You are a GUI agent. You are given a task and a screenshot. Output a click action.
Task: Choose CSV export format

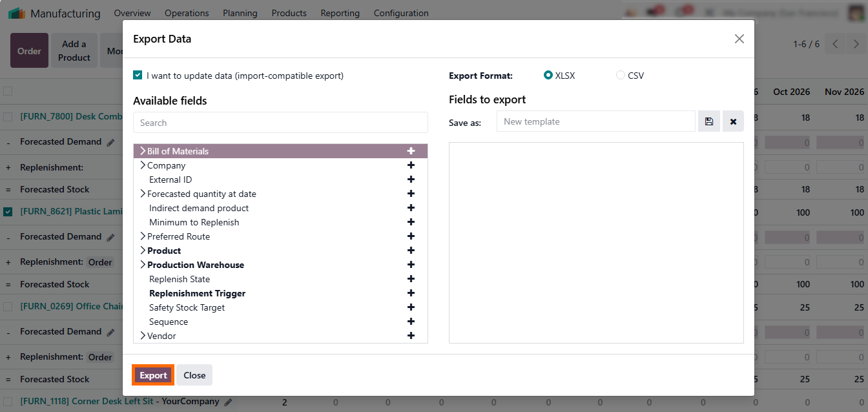click(x=621, y=76)
